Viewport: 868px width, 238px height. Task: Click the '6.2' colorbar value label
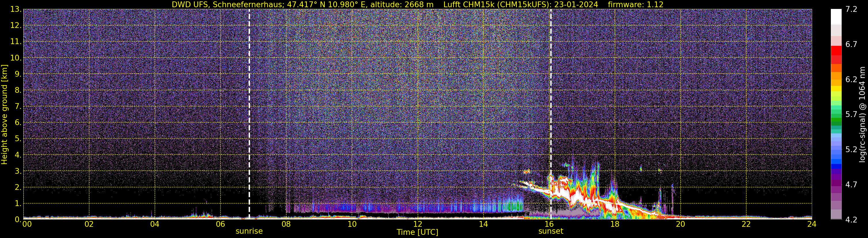851,80
